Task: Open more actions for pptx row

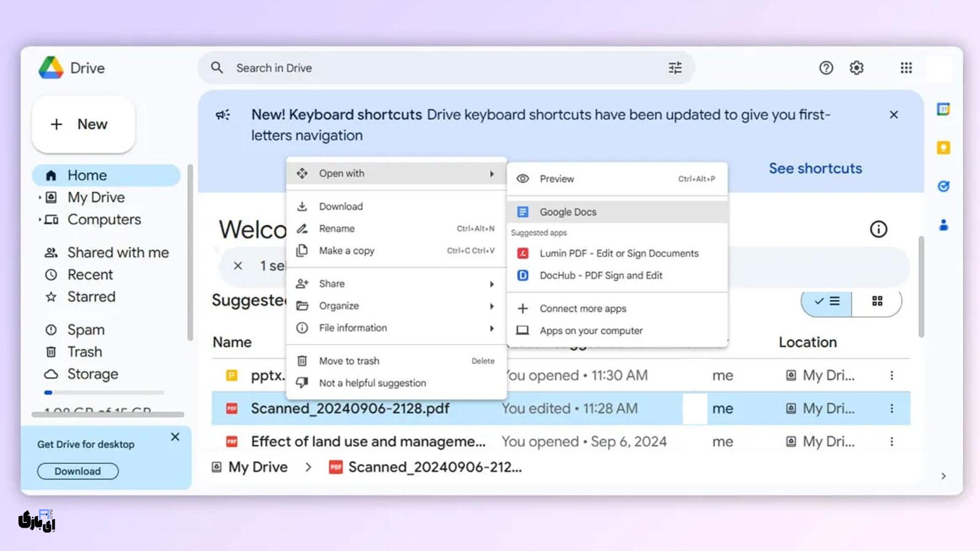Action: [x=892, y=375]
